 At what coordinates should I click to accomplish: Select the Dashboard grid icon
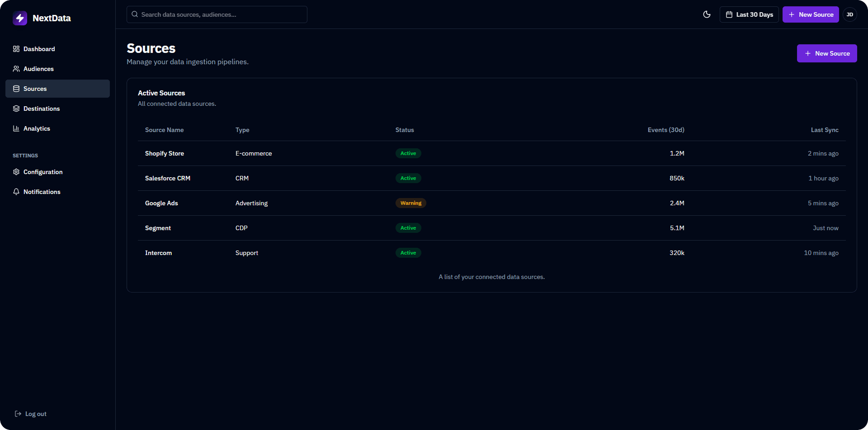16,49
